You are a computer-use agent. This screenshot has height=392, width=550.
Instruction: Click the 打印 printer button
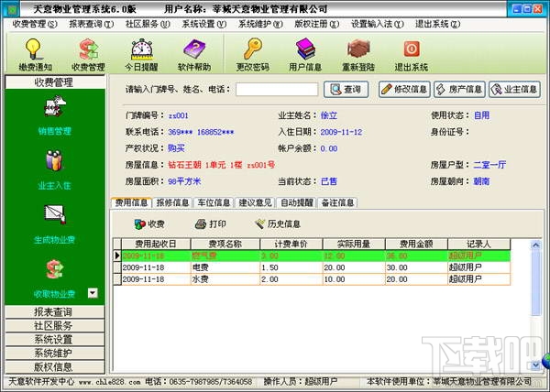[211, 223]
